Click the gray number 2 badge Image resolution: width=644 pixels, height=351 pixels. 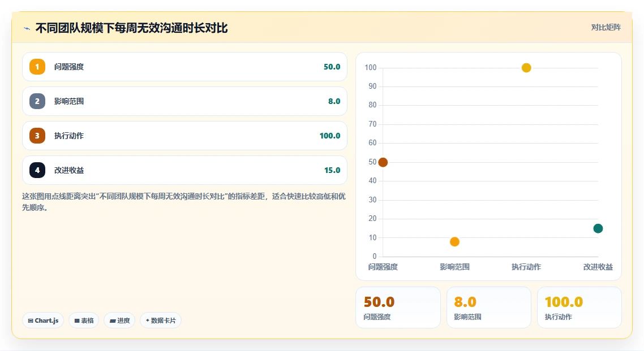pos(37,101)
